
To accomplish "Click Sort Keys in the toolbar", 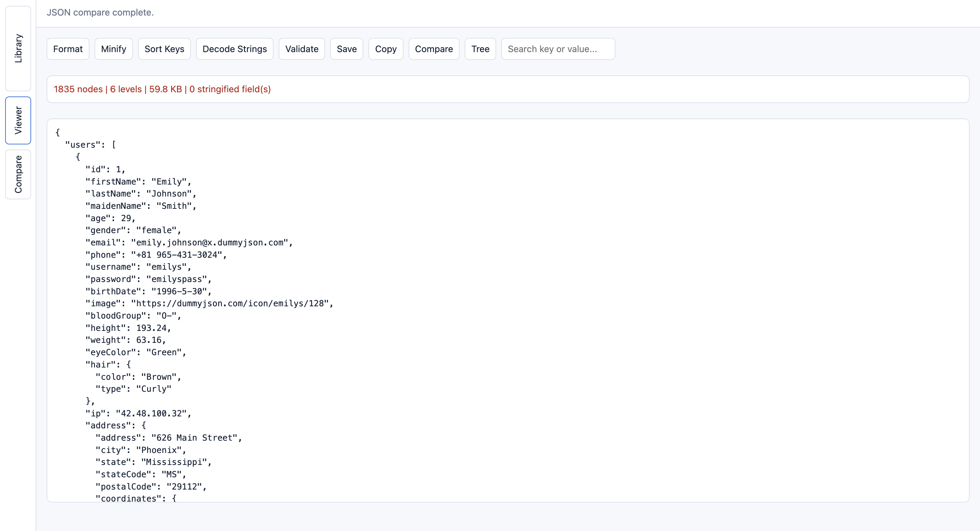I will coord(164,49).
